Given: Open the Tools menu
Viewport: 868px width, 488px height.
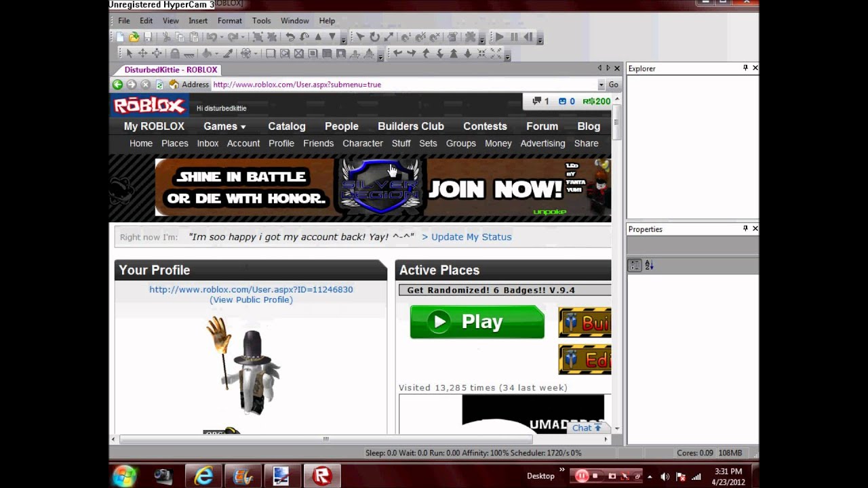Looking at the screenshot, I should pos(261,21).
